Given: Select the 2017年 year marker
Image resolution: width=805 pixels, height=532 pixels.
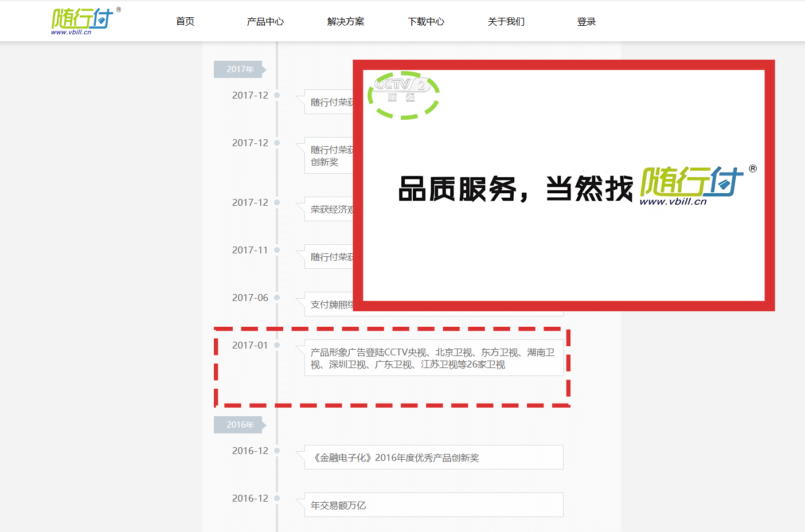Looking at the screenshot, I should pyautogui.click(x=240, y=69).
